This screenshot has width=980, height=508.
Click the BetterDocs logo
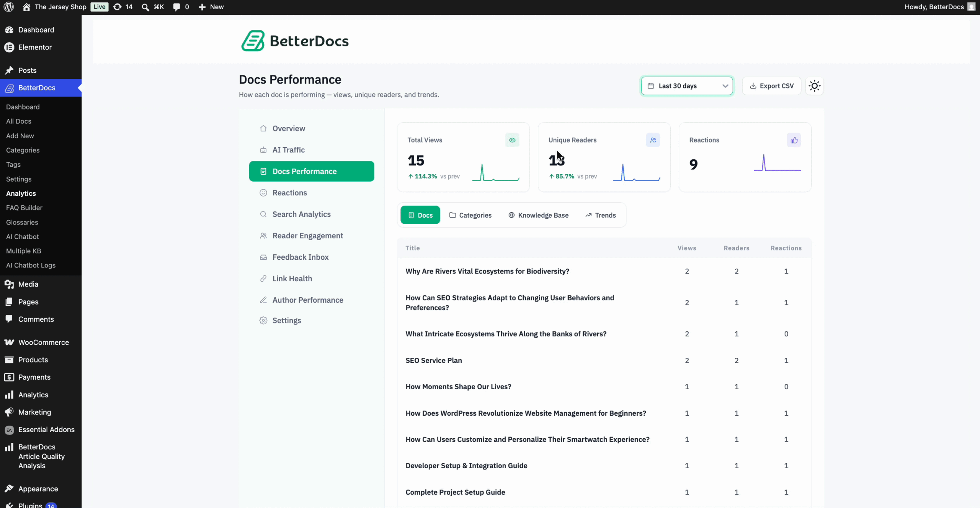295,41
